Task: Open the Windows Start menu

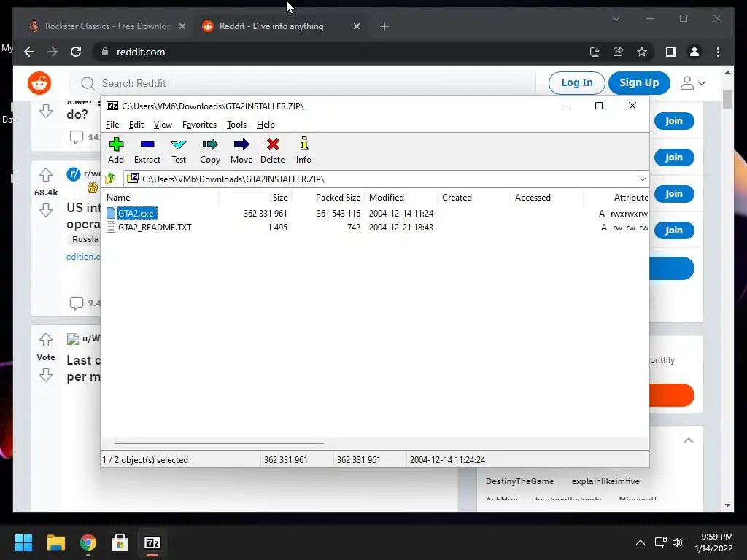Action: point(23,542)
